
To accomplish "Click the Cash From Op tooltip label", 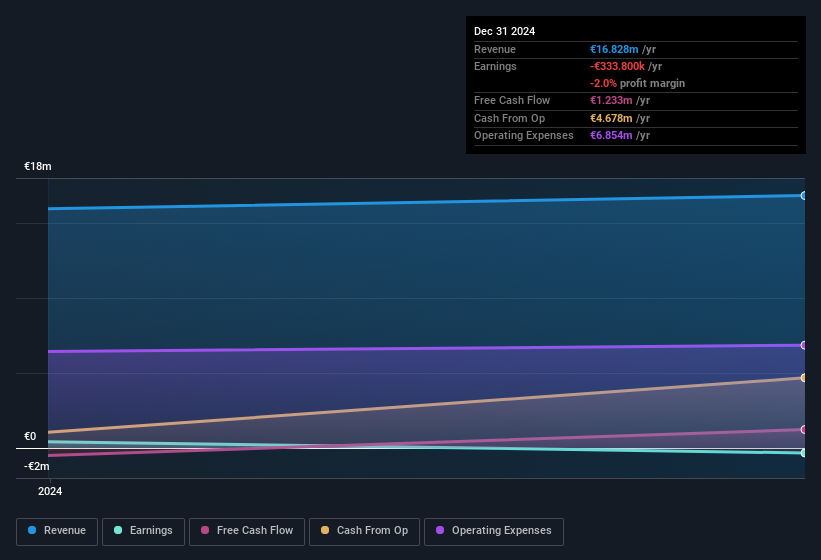I will click(x=509, y=118).
